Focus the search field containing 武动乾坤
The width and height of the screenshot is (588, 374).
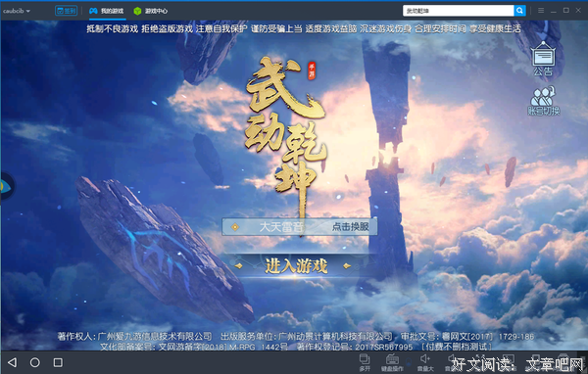coord(458,11)
